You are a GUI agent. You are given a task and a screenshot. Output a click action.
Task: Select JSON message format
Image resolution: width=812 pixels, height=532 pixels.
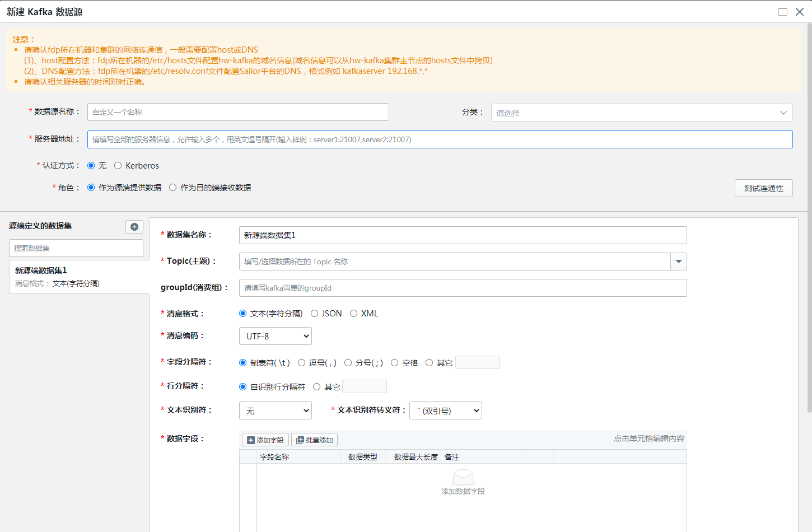(315, 314)
